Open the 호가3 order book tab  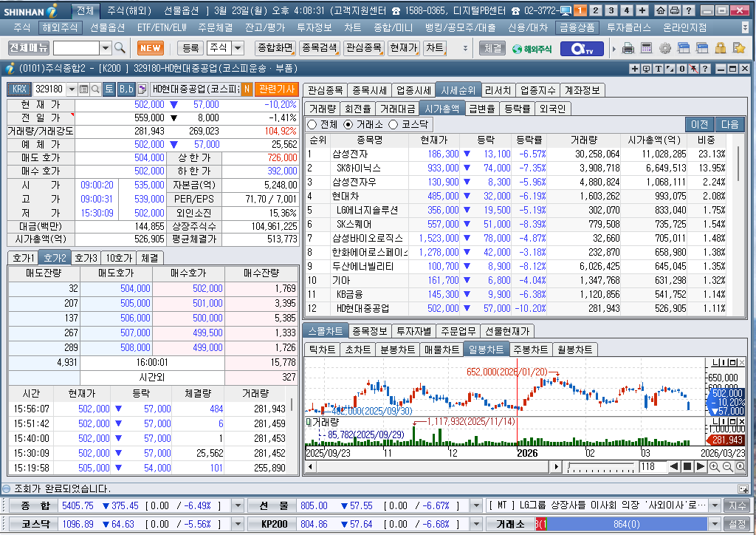click(x=86, y=258)
